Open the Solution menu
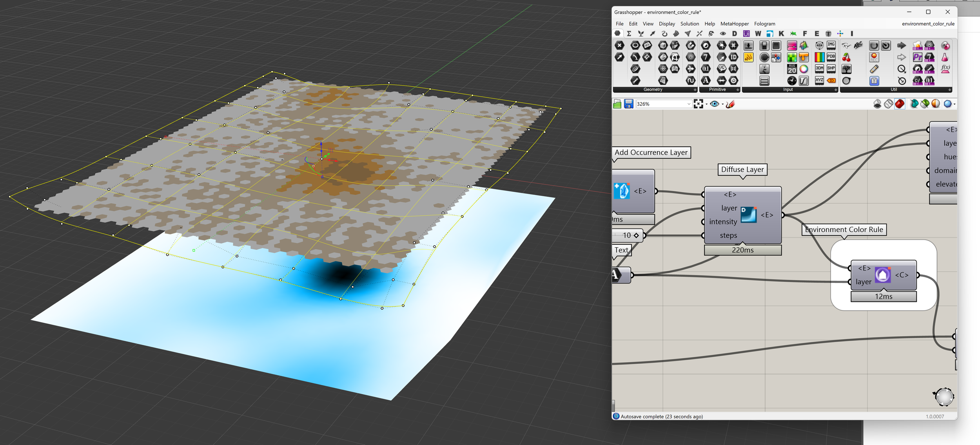The height and width of the screenshot is (445, 980). pos(690,24)
